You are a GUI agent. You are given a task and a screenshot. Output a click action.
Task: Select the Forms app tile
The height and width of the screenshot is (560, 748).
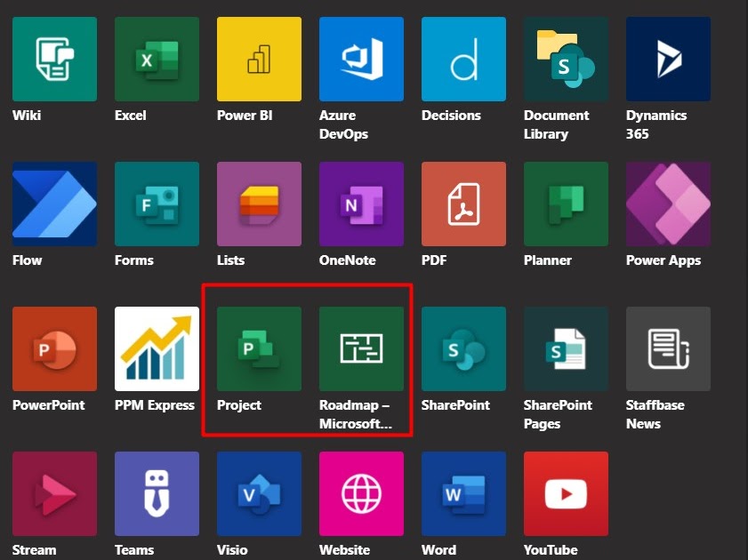[157, 204]
